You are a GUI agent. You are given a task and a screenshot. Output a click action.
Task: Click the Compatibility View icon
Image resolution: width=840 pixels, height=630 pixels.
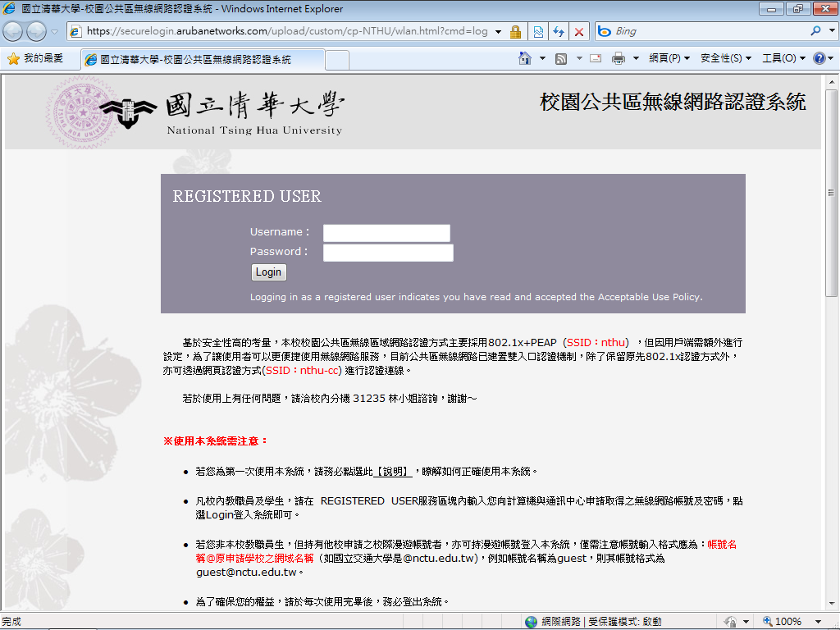click(538, 32)
